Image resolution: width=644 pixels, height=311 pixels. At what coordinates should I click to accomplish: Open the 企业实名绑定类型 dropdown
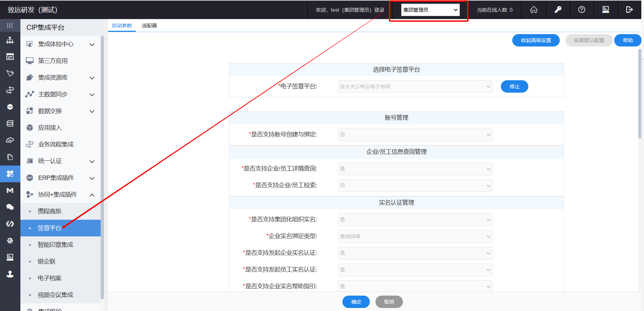pyautogui.click(x=415, y=236)
